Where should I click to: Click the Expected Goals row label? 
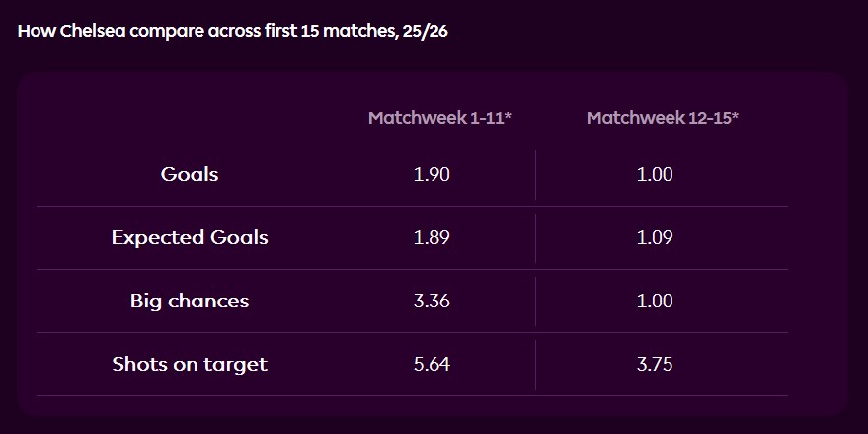coord(190,237)
